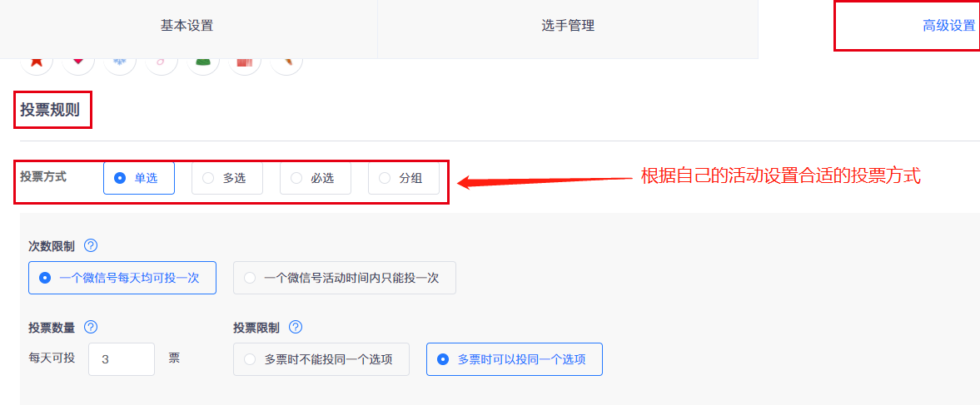Open help icon next to 投票限制
The width and height of the screenshot is (980, 405).
pos(296,327)
